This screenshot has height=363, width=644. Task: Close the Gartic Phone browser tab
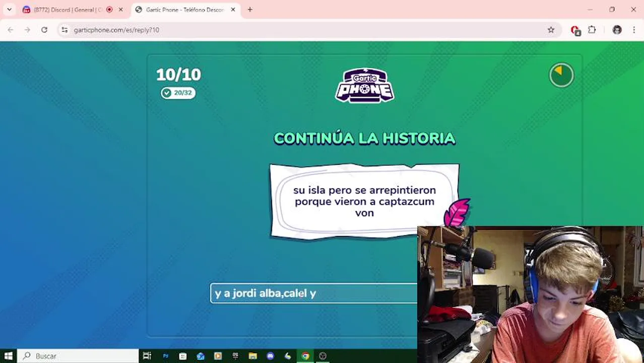tap(233, 10)
